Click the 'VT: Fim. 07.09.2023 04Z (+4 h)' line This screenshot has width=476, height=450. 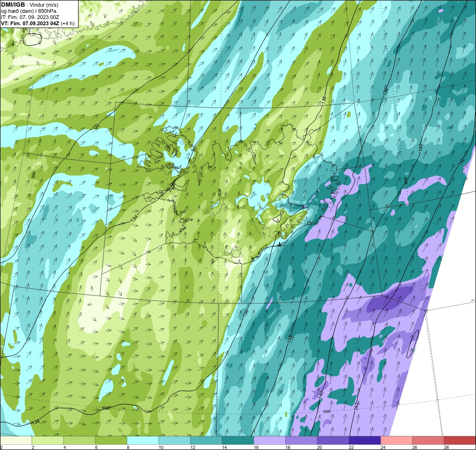click(x=38, y=23)
